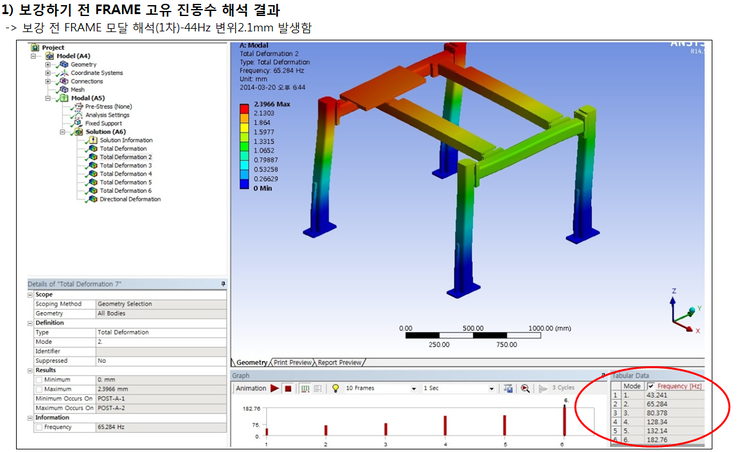Click the Mode column header in table
The height and width of the screenshot is (452, 740).
point(632,386)
